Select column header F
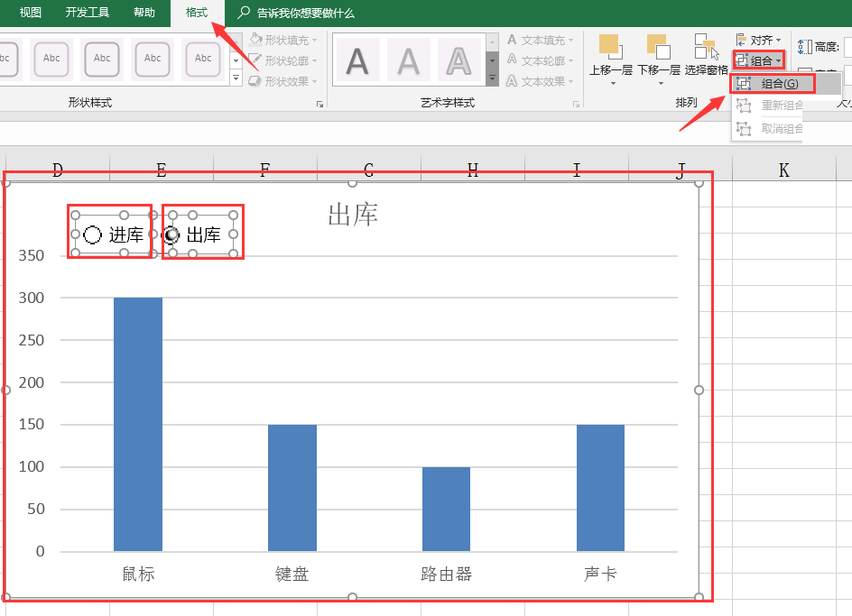 [265, 170]
